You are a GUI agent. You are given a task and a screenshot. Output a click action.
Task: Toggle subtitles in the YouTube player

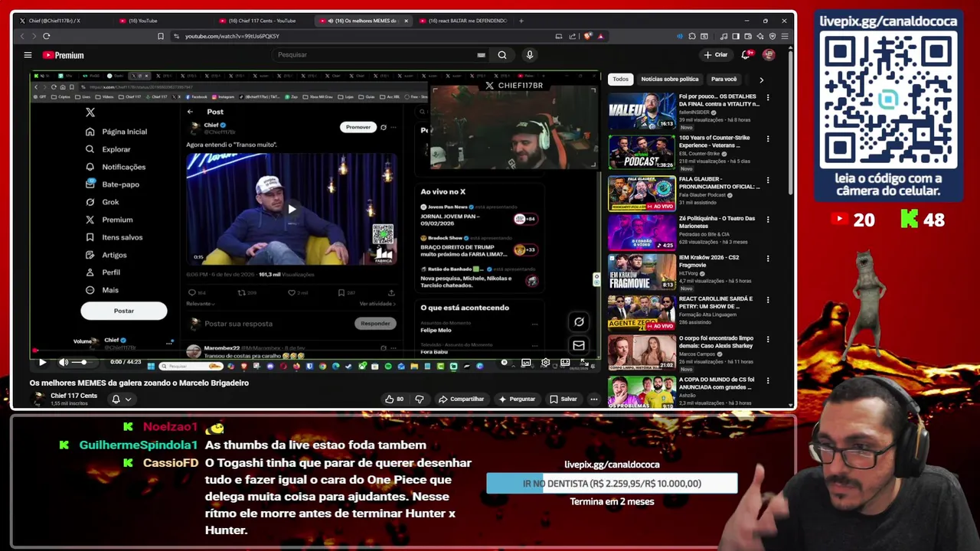pyautogui.click(x=525, y=362)
